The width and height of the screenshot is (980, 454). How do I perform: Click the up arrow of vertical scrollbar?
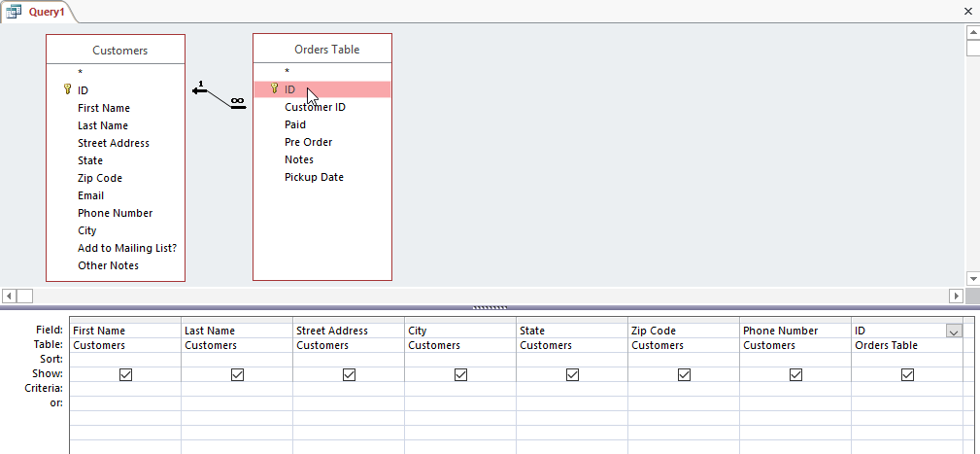973,32
